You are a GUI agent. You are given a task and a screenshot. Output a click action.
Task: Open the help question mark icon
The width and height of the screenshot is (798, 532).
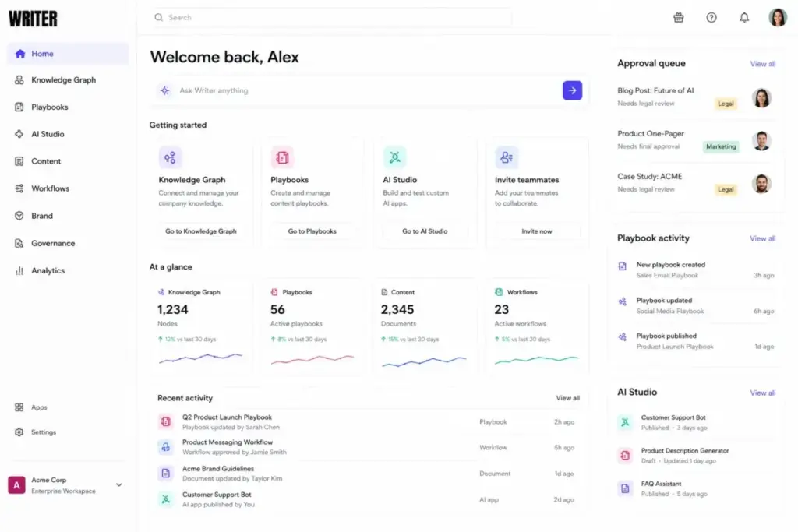[711, 18]
